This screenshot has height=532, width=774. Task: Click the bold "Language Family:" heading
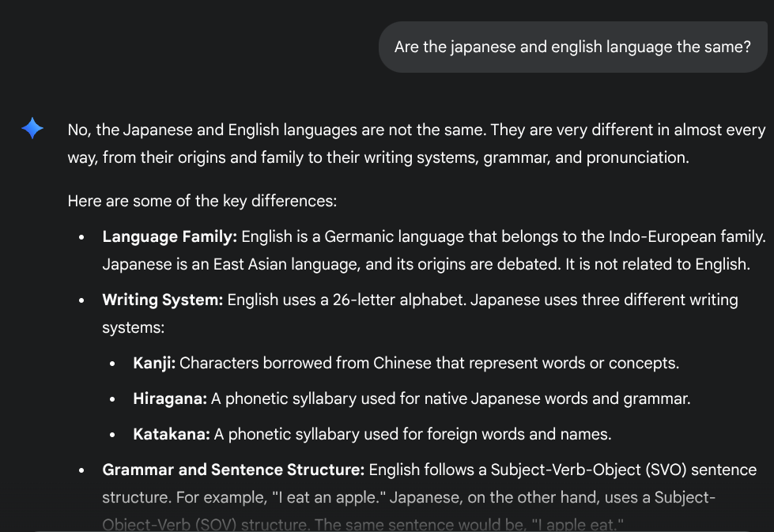(170, 236)
